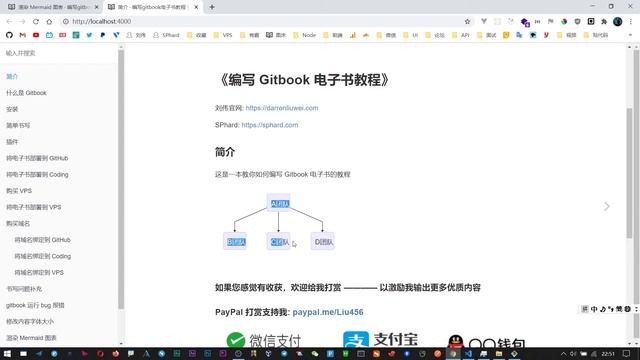Close the first browser tab

tap(97, 7)
